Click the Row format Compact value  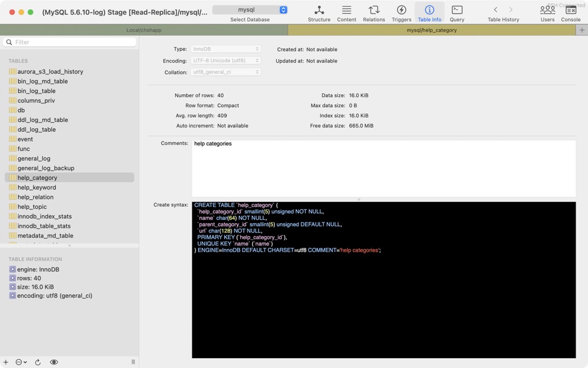point(228,105)
